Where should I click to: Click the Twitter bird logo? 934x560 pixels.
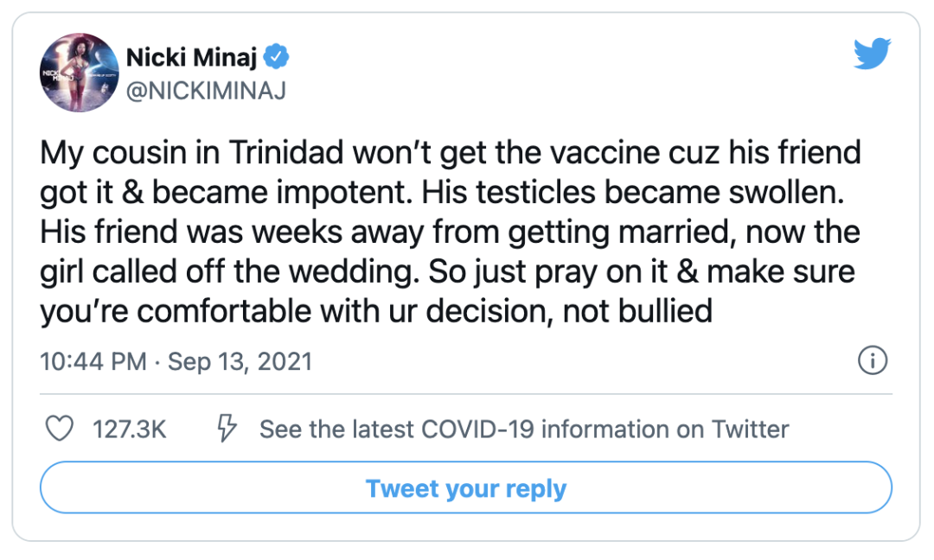click(871, 54)
